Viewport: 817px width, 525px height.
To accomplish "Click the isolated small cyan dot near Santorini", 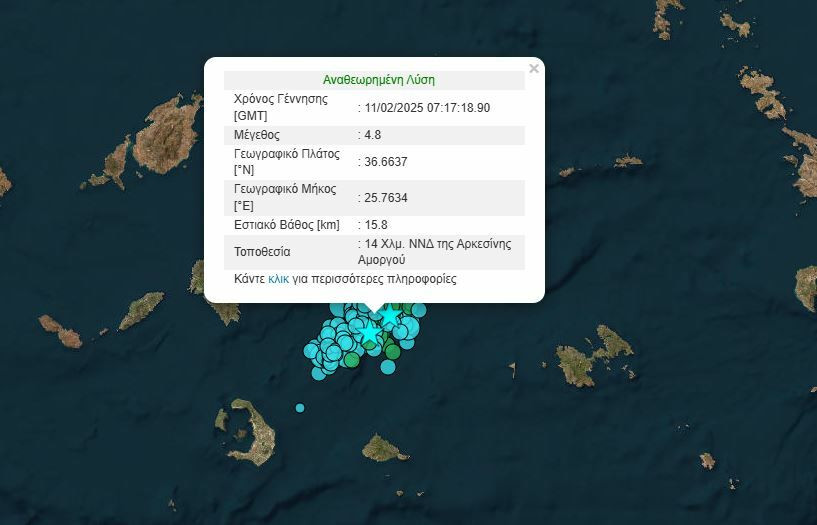I will click(x=300, y=408).
